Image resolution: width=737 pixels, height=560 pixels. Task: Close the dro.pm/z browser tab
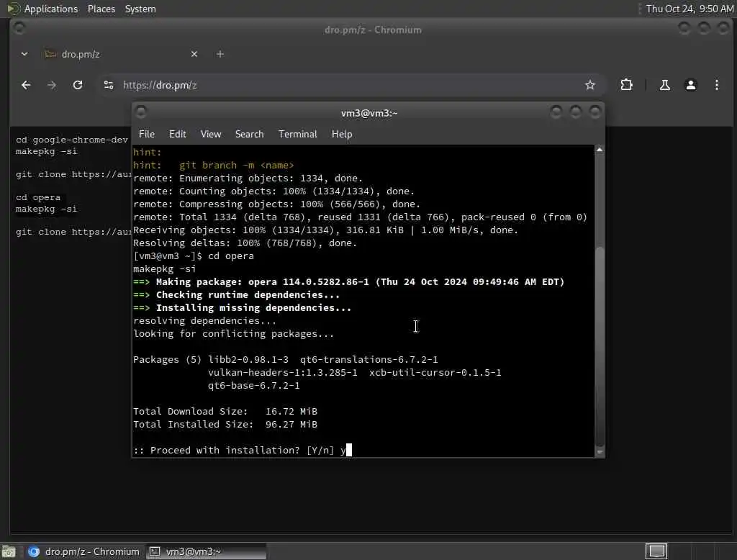[194, 54]
